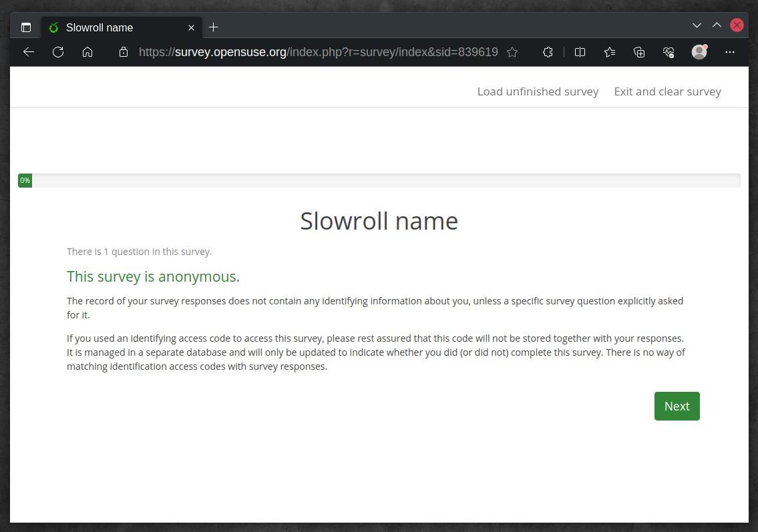This screenshot has height=532, width=758.
Task: Open the tab actions menu icon
Action: 26,27
